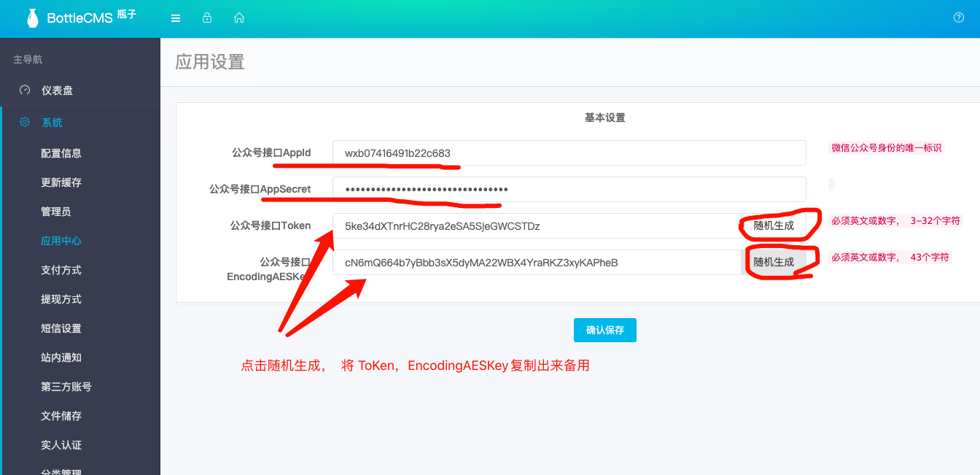Screen dimensions: 980x475
Task: Click the 公众号接口Token input field
Action: tap(537, 226)
